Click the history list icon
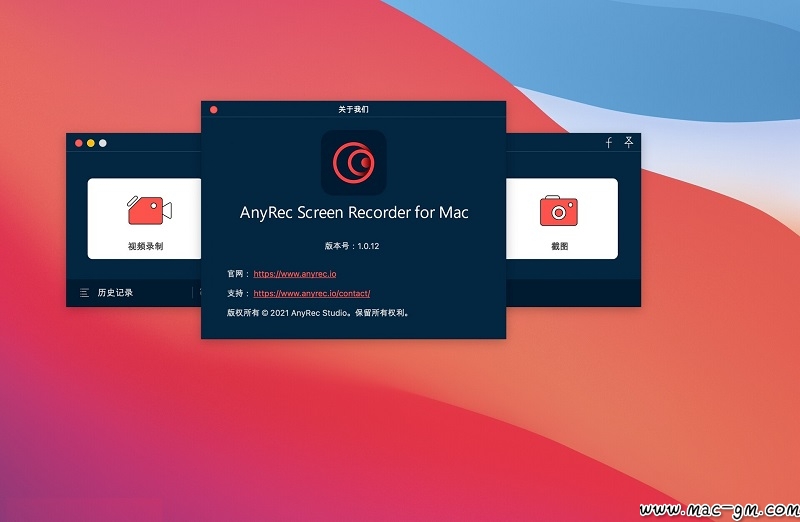800x522 pixels. point(84,292)
